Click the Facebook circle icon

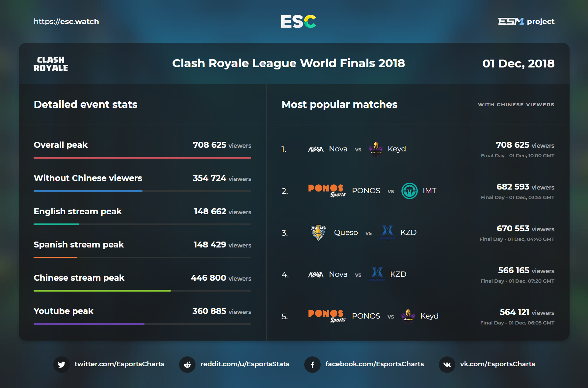(312, 364)
